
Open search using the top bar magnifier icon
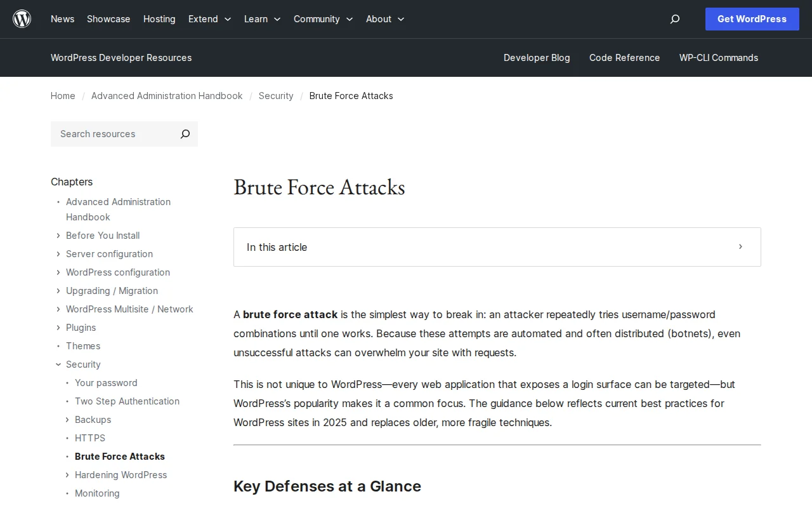pos(674,19)
